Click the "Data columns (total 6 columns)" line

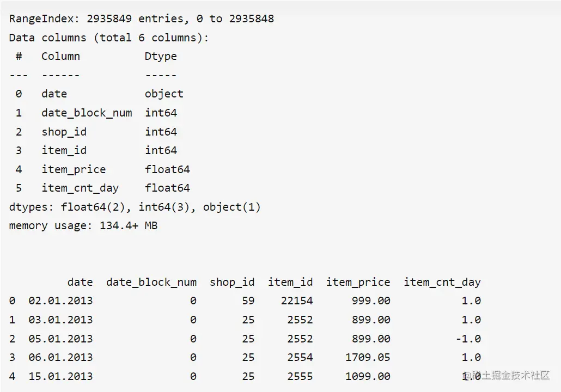point(108,38)
